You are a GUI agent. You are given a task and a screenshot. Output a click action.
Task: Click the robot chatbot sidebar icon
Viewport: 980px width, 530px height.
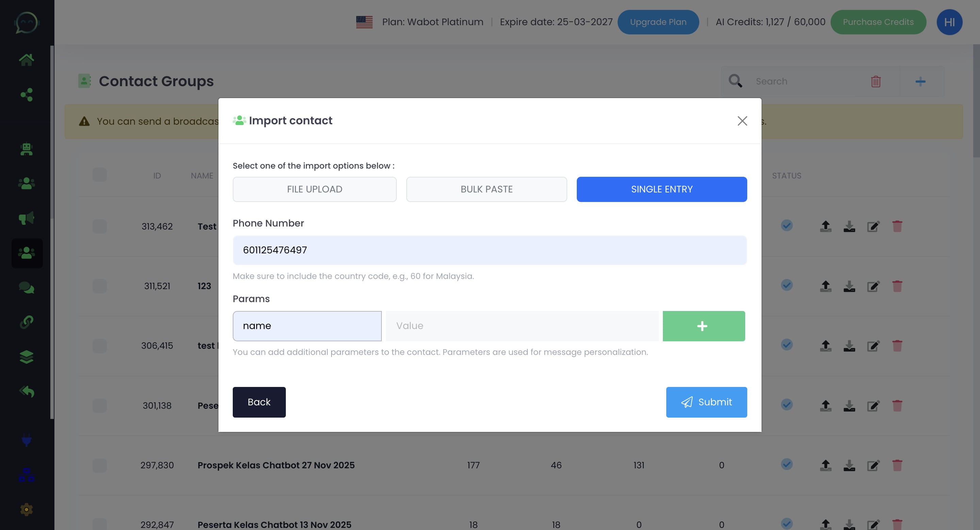(26, 149)
